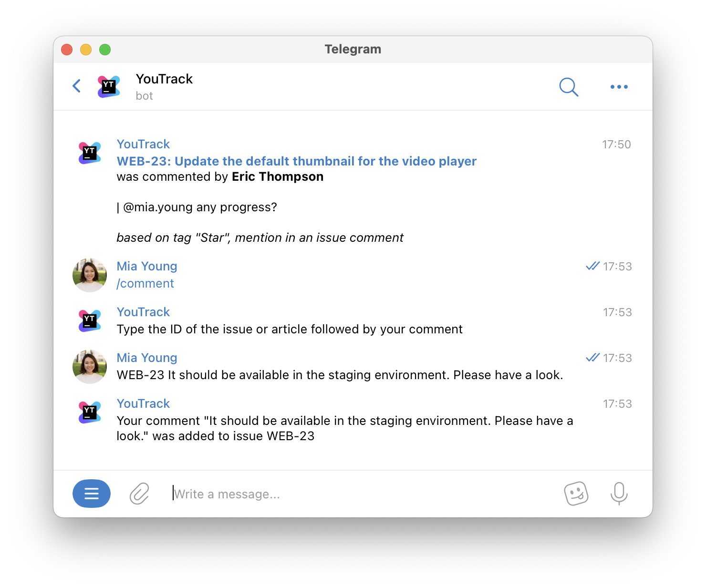706x588 pixels.
Task: Click the YouTrack bot title in the header
Action: tap(164, 79)
